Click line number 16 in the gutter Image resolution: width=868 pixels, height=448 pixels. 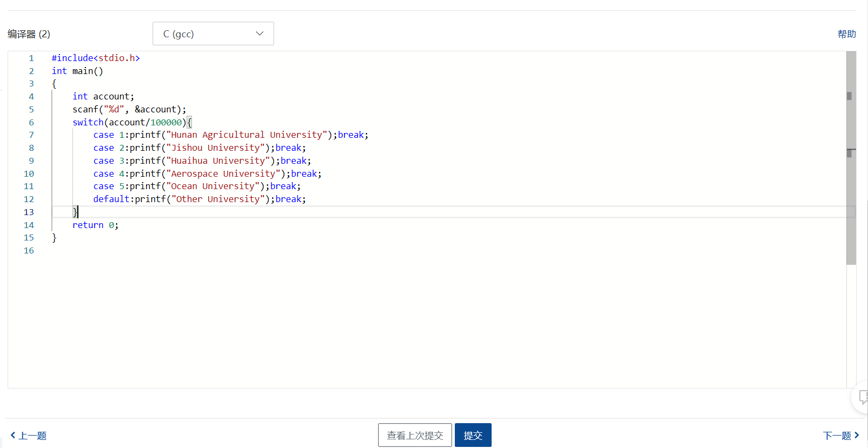click(x=29, y=250)
